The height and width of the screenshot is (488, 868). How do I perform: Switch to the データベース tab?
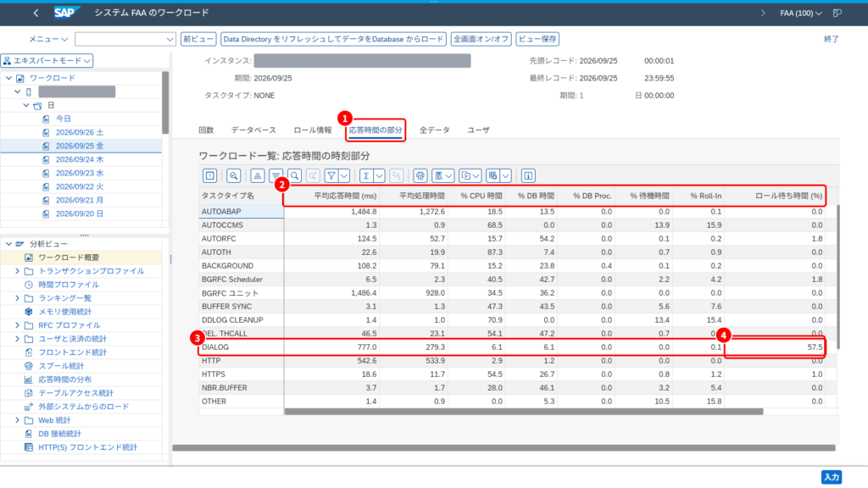pos(253,130)
